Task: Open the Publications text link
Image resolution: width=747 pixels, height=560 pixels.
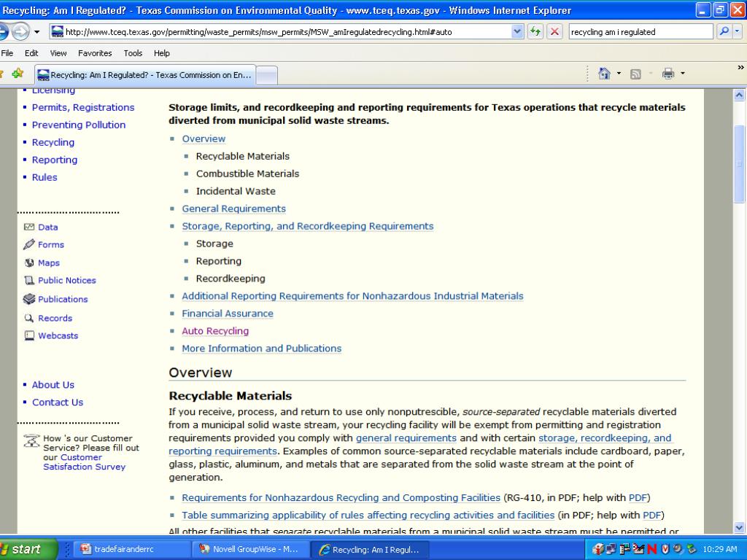Action: click(x=63, y=299)
